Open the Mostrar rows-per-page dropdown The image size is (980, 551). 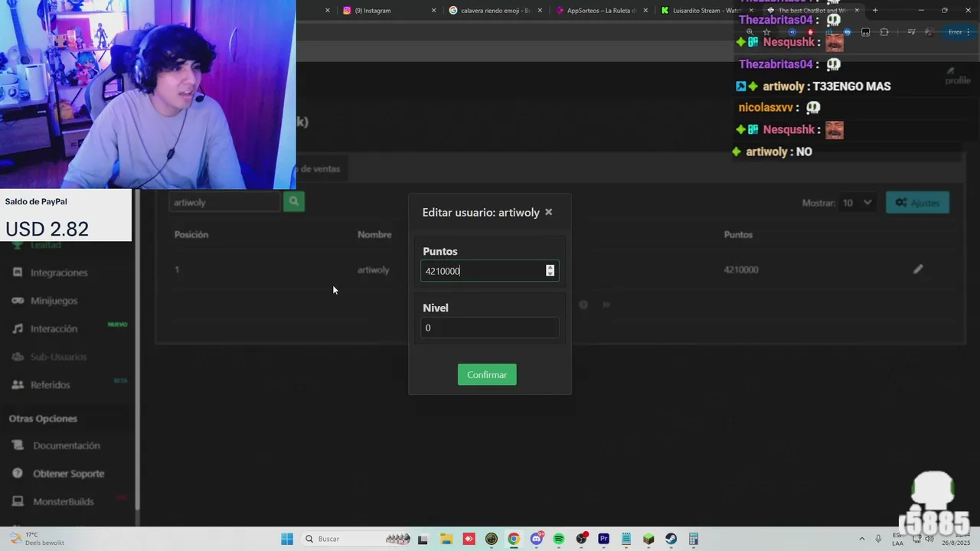click(x=857, y=203)
